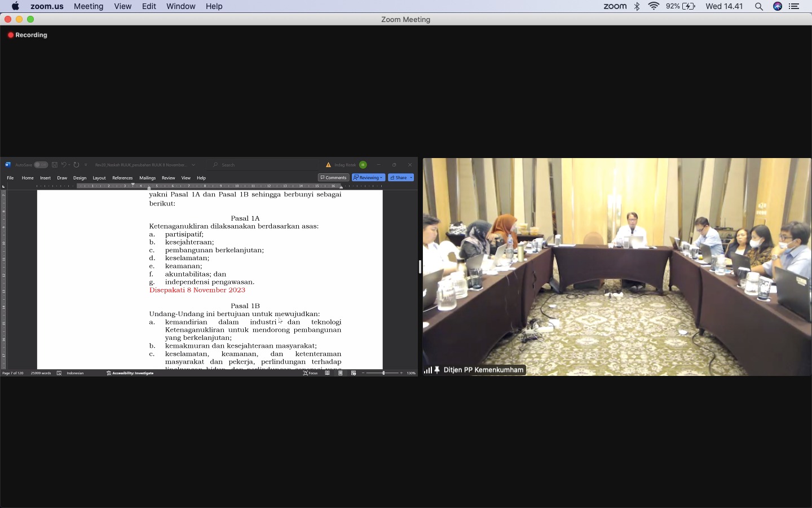
Task: Switch to the Layout ribbon tab
Action: click(99, 178)
